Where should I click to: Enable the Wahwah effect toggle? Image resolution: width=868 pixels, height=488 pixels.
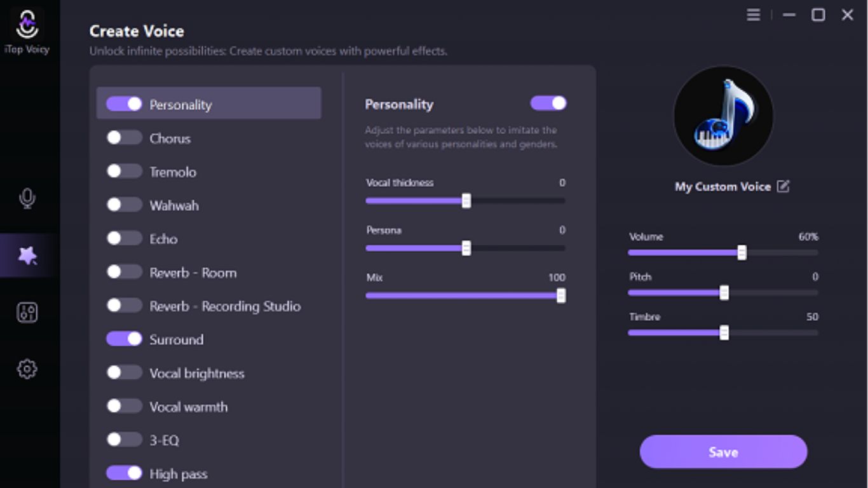[124, 205]
